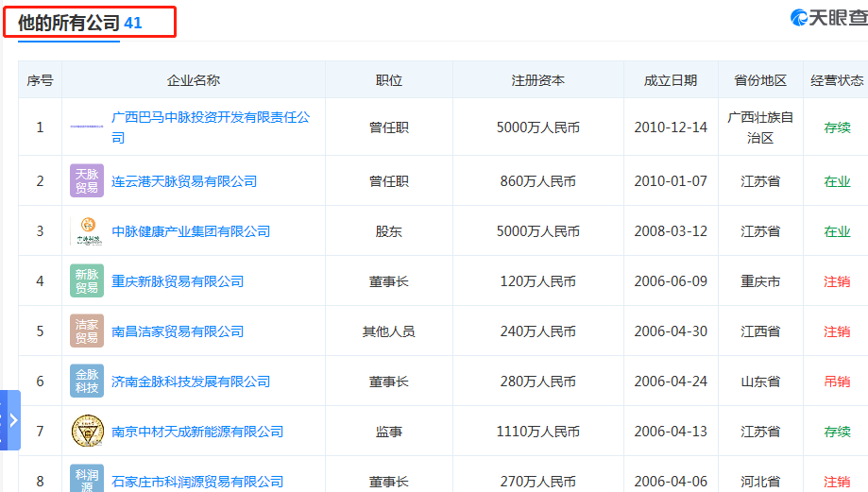Select the 江西省 region cell

click(x=760, y=331)
